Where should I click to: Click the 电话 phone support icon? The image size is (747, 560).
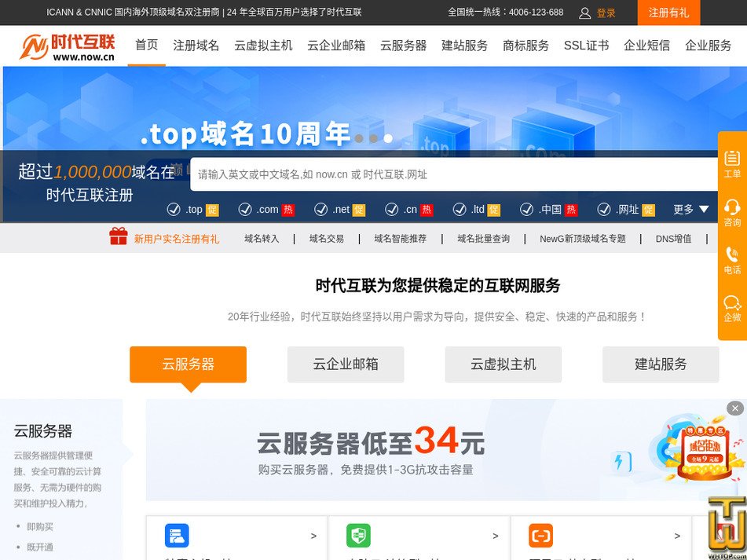coord(732,259)
